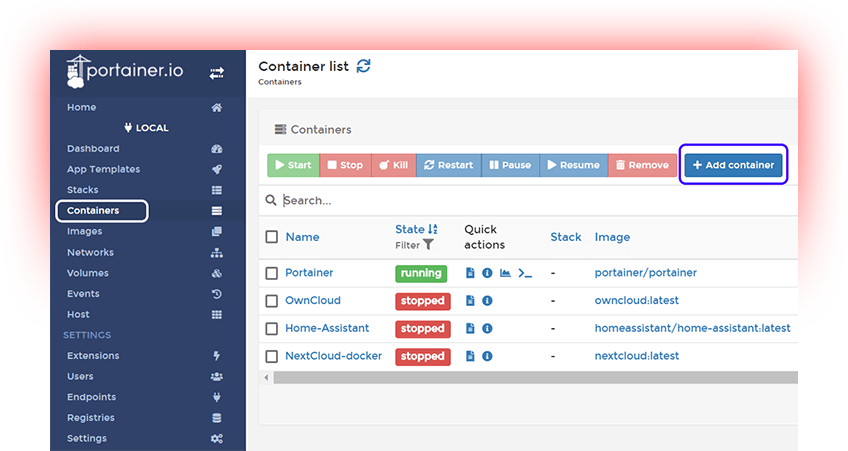Click the Extensions bolt icon
Image resolution: width=848 pixels, height=451 pixels.
[216, 355]
